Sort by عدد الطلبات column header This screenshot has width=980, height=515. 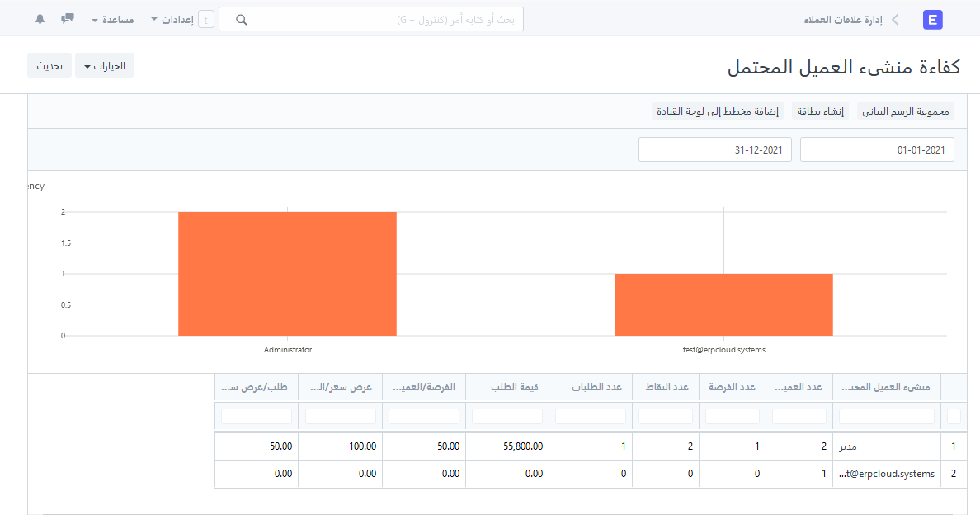pyautogui.click(x=591, y=388)
